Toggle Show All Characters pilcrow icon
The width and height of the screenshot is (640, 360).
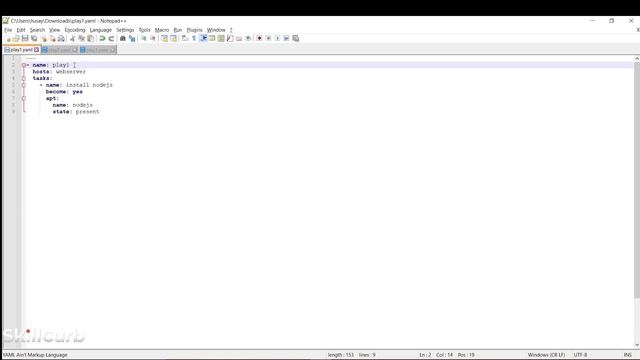pos(194,38)
